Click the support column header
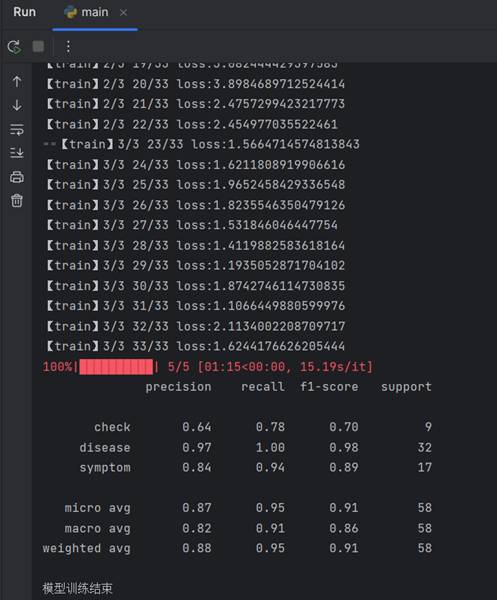Screen dimensions: 497x600 406,387
